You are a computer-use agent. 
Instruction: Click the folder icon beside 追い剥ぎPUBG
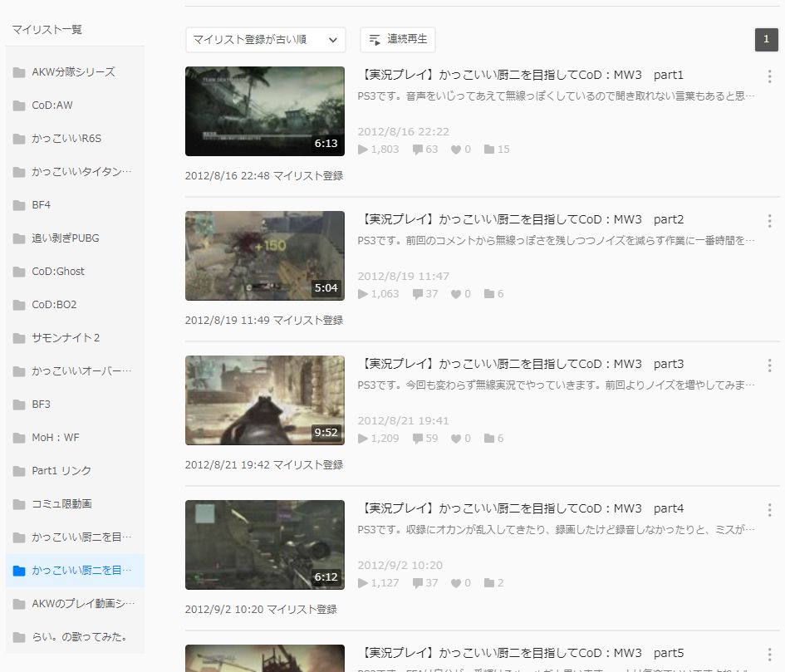pyautogui.click(x=19, y=238)
